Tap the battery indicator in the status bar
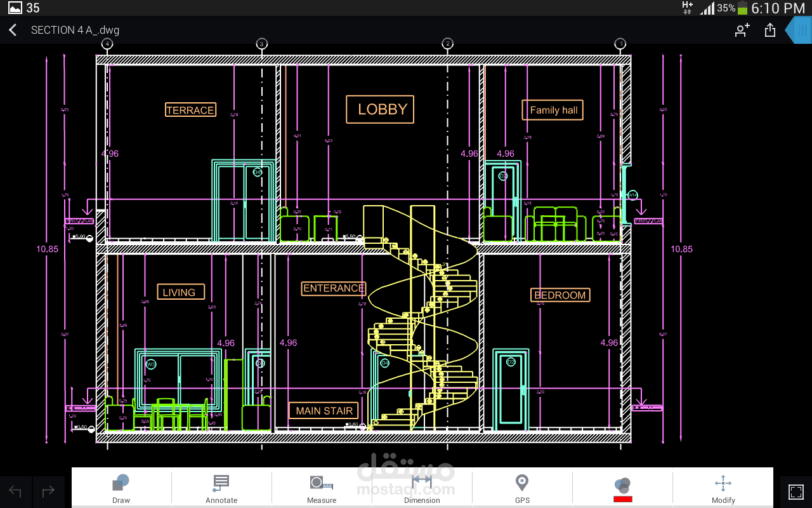Viewport: 812px width, 508px height. (742, 8)
